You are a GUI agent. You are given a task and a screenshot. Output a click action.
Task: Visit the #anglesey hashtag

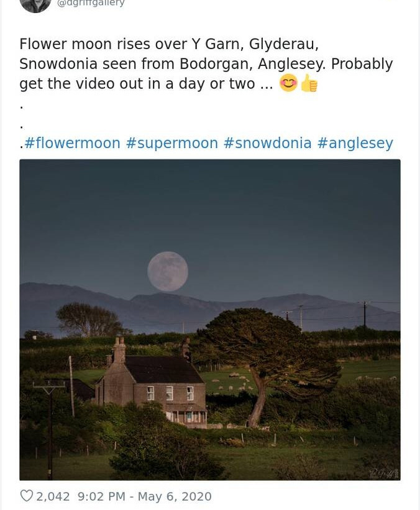[x=355, y=143]
